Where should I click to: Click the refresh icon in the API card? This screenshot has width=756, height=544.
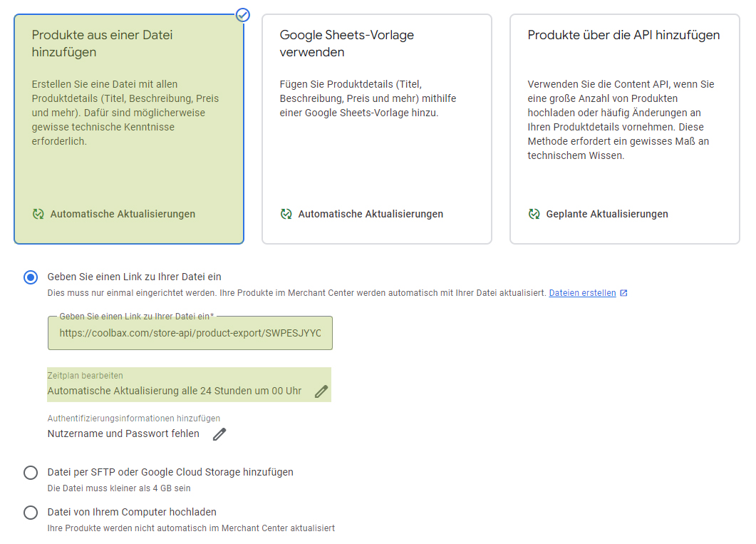click(534, 214)
